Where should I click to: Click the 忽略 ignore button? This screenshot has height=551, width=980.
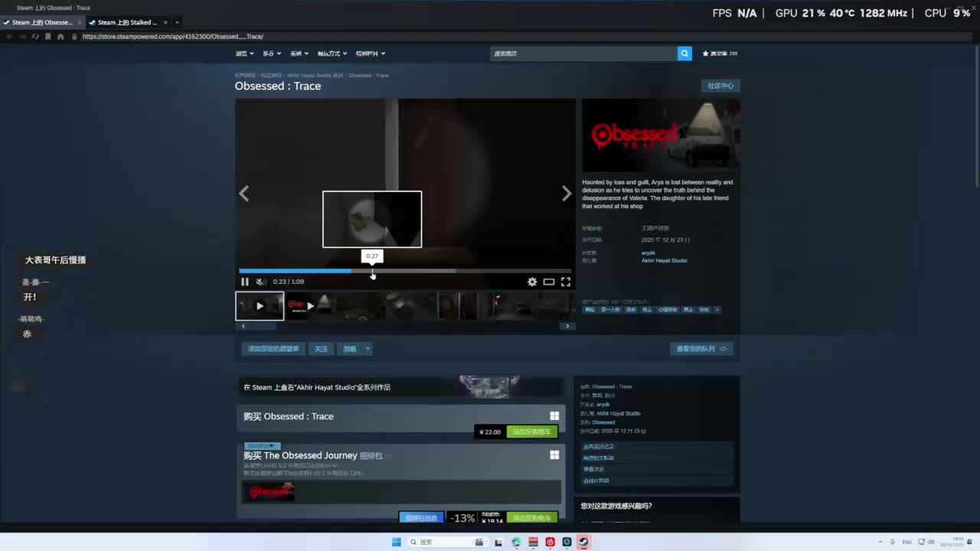tap(350, 349)
